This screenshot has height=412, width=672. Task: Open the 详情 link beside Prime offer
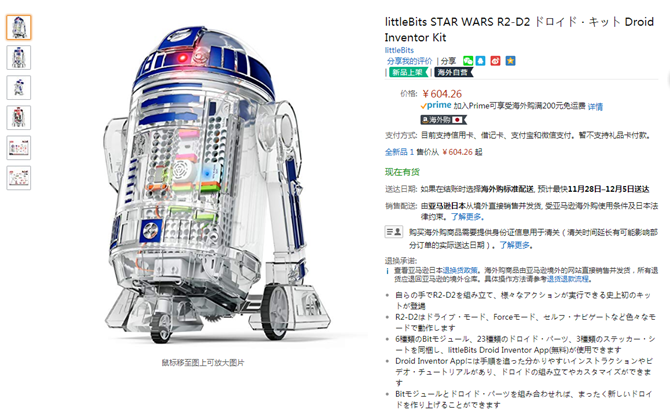click(x=595, y=107)
